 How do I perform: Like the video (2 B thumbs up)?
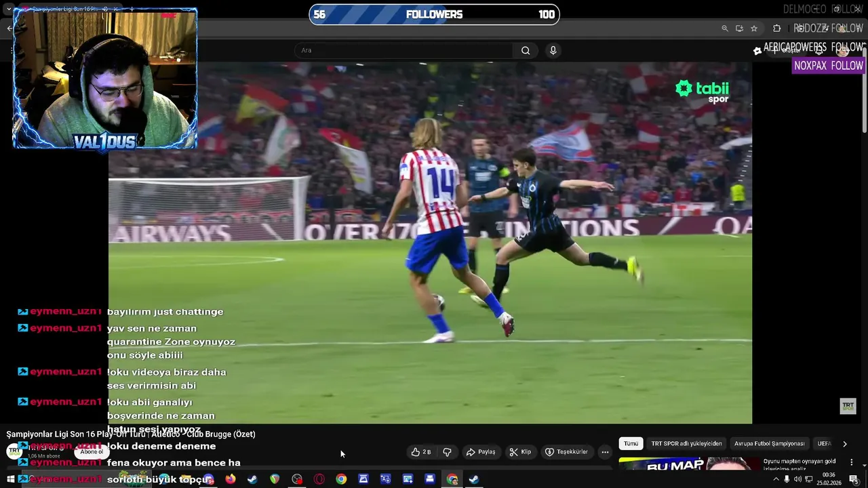421,452
